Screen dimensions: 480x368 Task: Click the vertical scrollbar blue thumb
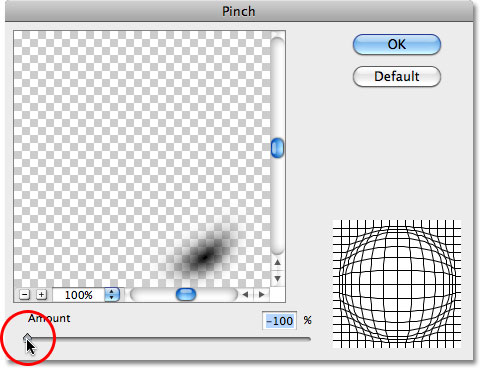click(277, 148)
